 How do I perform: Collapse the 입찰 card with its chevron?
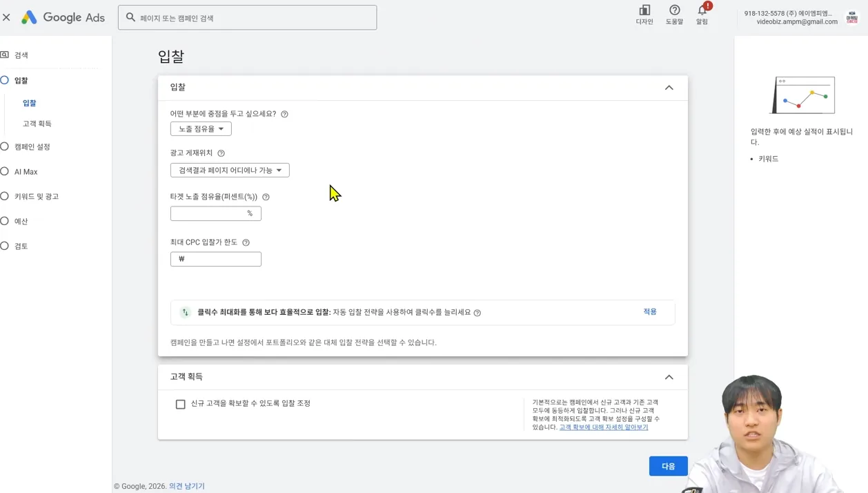[669, 88]
